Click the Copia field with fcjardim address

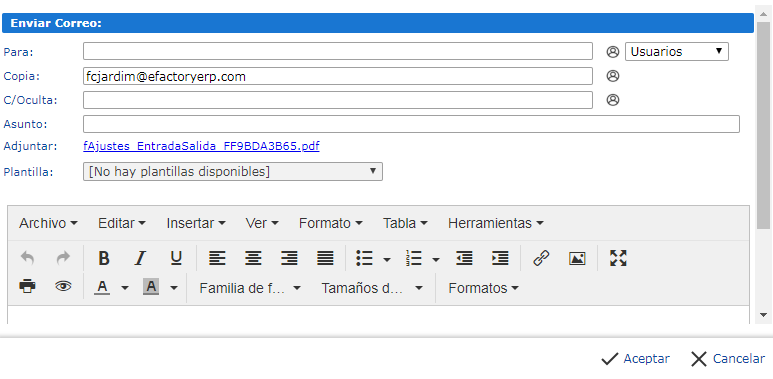pyautogui.click(x=338, y=76)
